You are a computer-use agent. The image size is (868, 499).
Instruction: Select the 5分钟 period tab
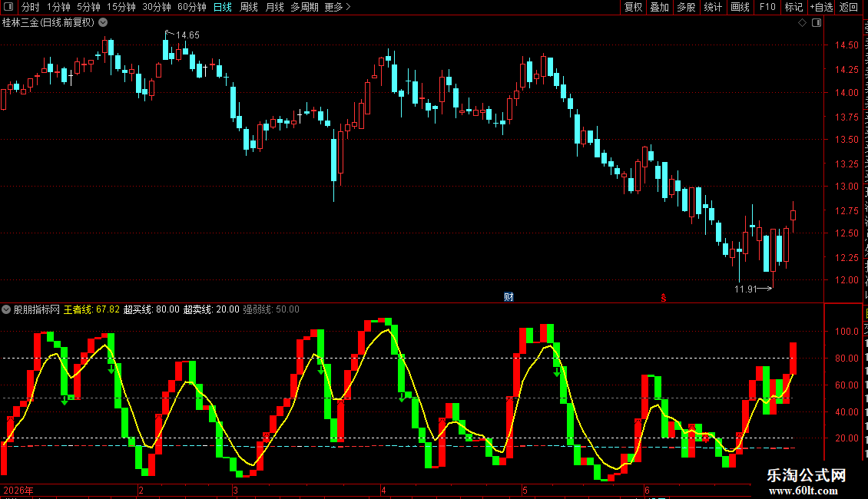point(88,7)
